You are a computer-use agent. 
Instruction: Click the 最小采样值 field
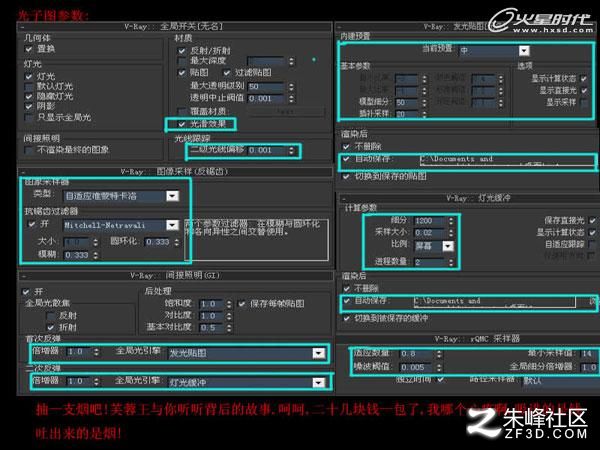point(588,354)
